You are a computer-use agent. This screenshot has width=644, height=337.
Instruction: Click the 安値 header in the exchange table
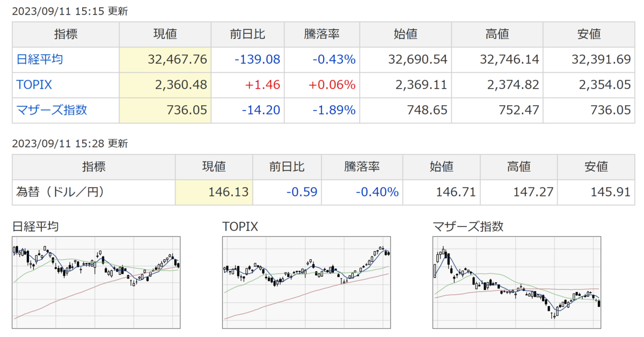(596, 167)
